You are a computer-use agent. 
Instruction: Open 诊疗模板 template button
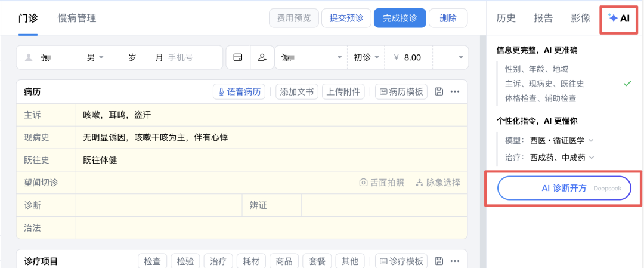[401, 261]
